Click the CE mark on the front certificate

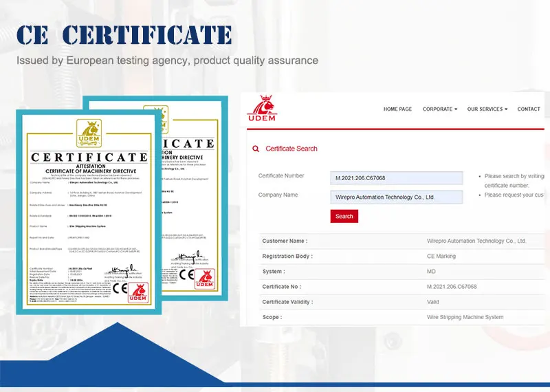(120, 288)
